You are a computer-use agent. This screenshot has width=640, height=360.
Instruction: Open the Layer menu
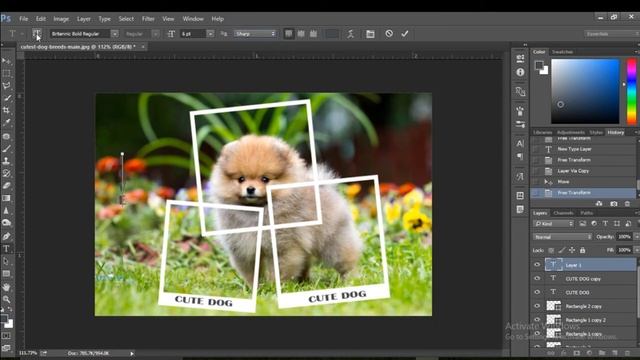coord(84,19)
